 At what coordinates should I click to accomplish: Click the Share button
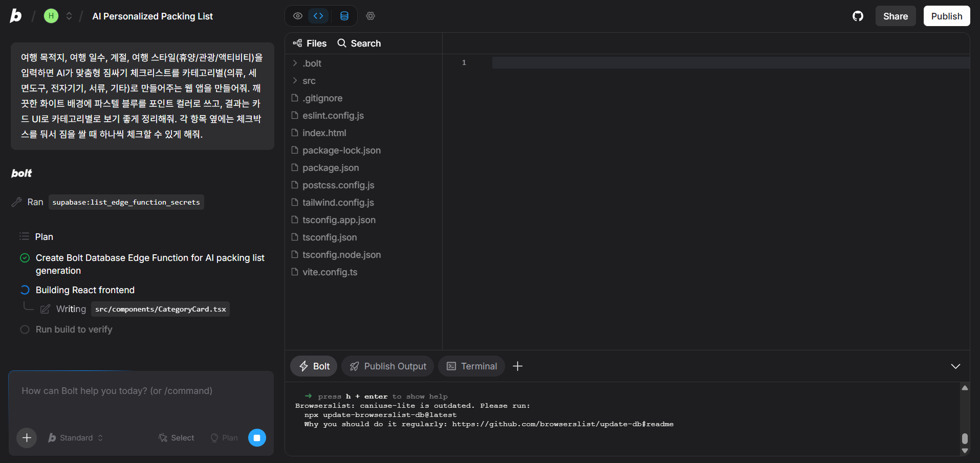[895, 16]
